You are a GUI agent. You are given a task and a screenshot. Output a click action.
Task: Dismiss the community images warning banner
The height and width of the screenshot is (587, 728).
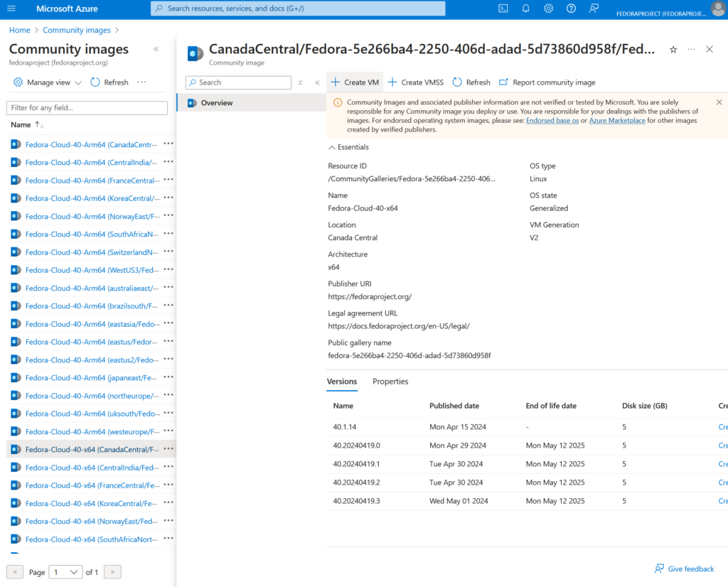(x=719, y=102)
